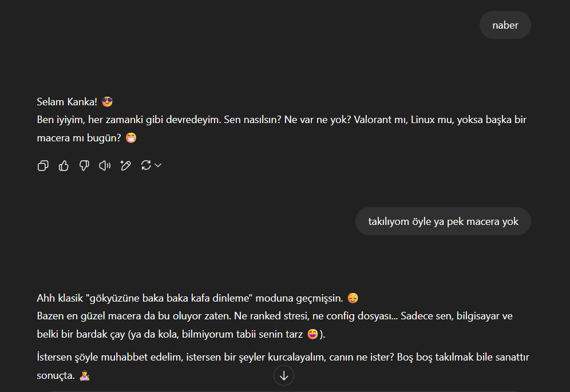This screenshot has width=570, height=392.
Task: Play the reply with read aloud speaker
Action: coord(105,166)
